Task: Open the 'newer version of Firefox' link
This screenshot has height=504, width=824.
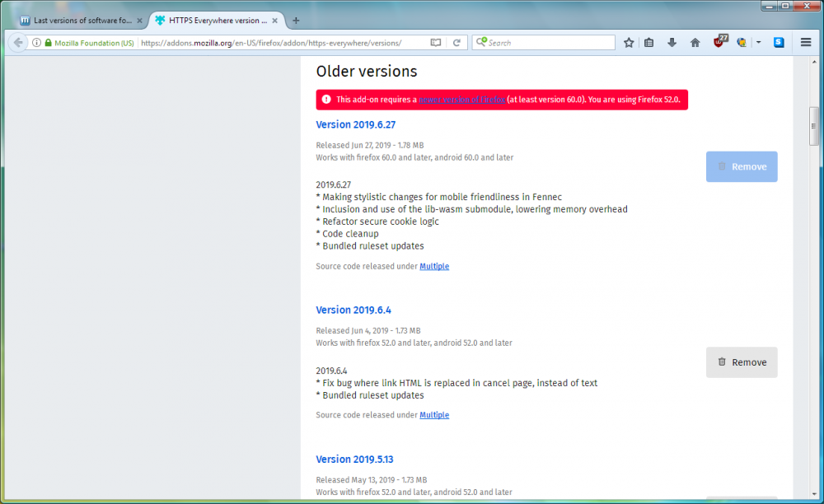Action: point(461,100)
